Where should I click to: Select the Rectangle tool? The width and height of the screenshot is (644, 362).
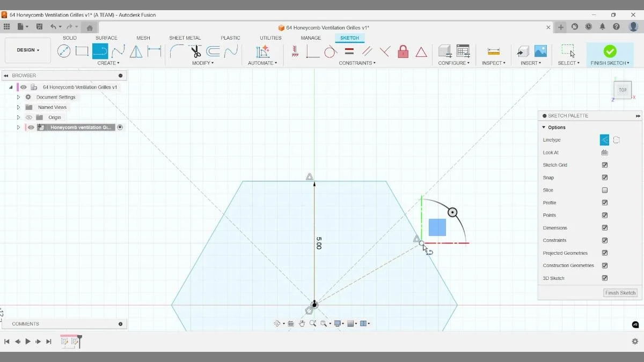pos(82,51)
